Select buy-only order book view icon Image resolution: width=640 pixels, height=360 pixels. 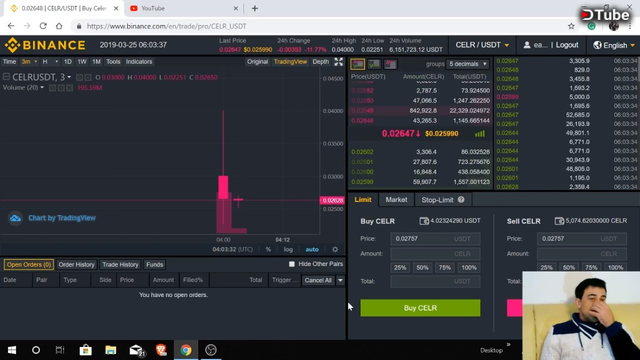(374, 64)
